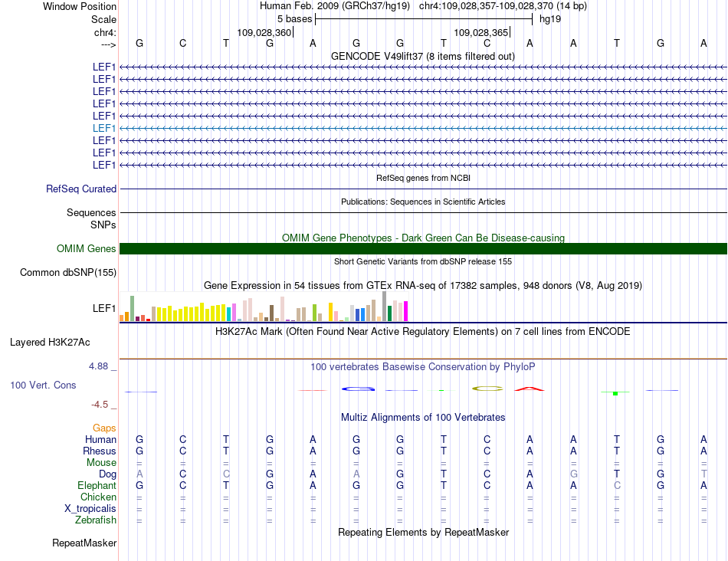Click the Sequences track label
This screenshot has width=728, height=561.
(x=91, y=213)
